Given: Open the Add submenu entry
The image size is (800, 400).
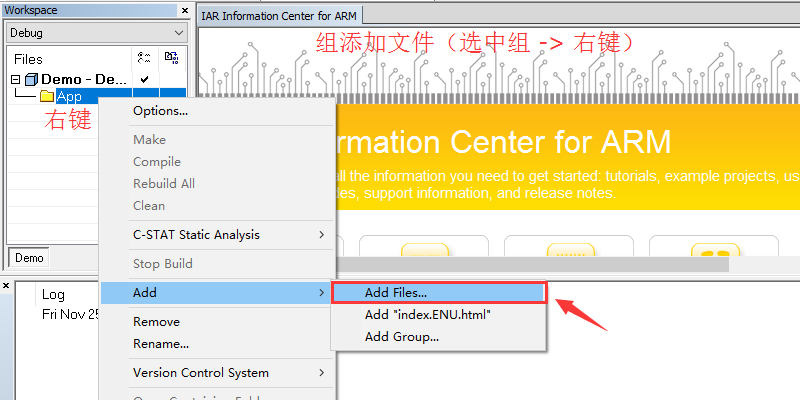Looking at the screenshot, I should tap(217, 292).
